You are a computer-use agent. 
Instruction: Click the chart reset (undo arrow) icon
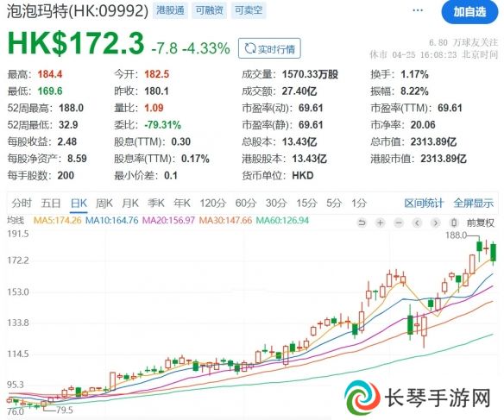click(362, 223)
